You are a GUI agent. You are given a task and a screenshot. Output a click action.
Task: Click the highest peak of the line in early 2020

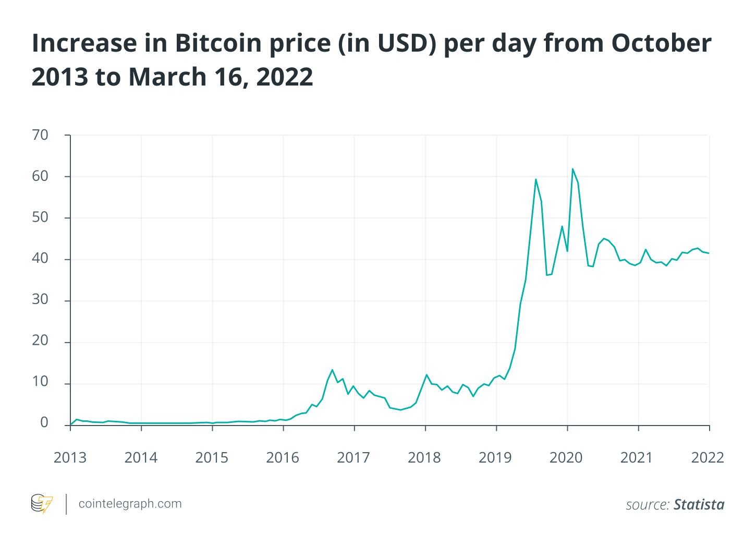point(572,169)
